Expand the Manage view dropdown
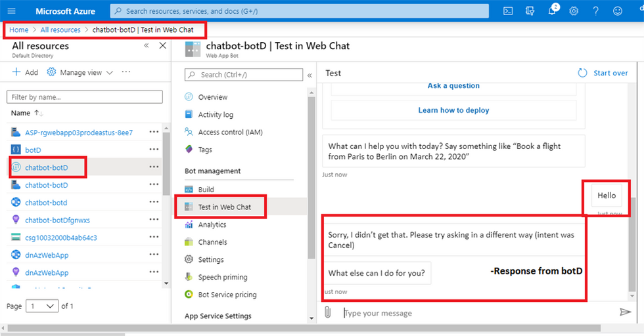The height and width of the screenshot is (336, 644). click(80, 72)
